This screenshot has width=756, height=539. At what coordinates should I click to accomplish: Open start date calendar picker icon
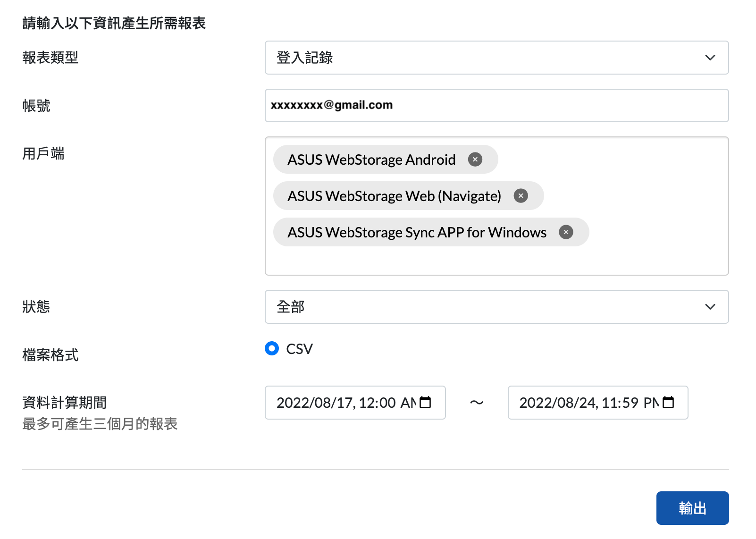[425, 403]
